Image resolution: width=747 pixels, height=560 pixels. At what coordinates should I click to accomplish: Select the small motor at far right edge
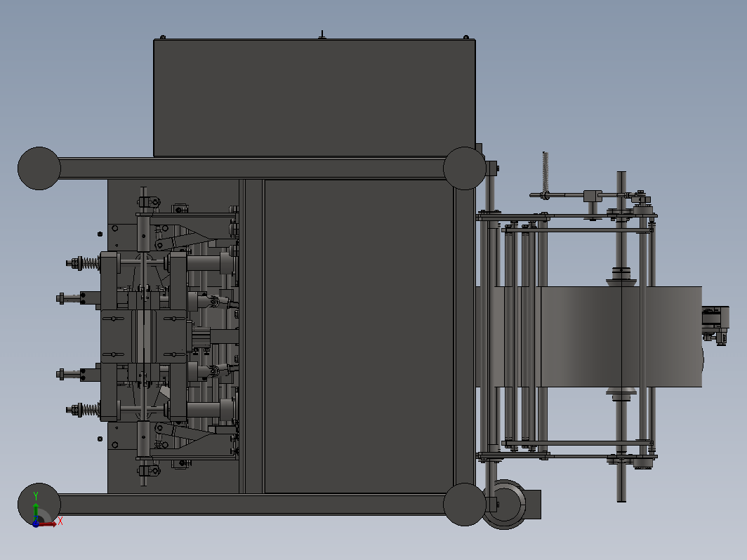tap(715, 325)
